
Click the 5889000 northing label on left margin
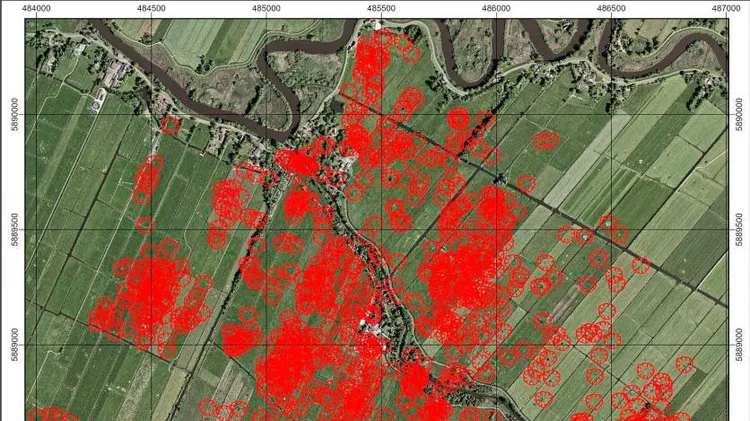[14, 344]
